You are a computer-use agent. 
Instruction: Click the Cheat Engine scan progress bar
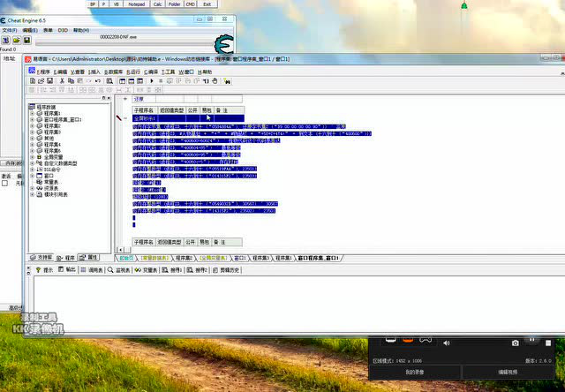[x=124, y=43]
